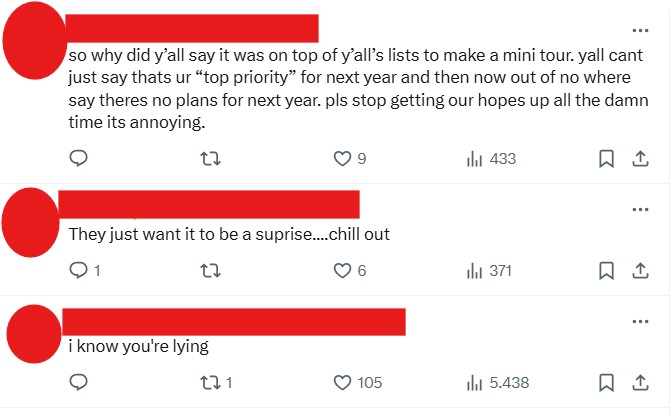Viewport: 671px width, 416px height.
Task: Share the mini tour complaint tweet
Action: 639,159
